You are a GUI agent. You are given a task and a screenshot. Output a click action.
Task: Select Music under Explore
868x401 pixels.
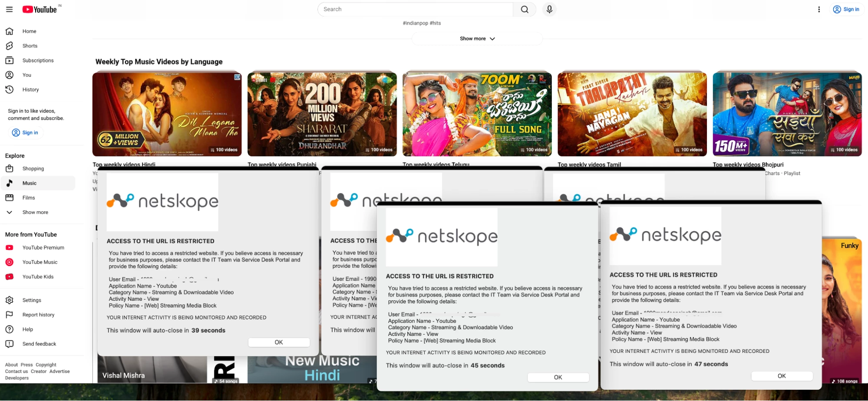coord(38,183)
